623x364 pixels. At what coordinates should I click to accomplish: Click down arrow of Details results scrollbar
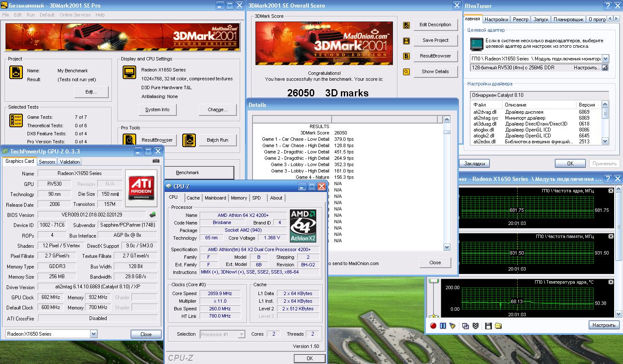(x=447, y=247)
